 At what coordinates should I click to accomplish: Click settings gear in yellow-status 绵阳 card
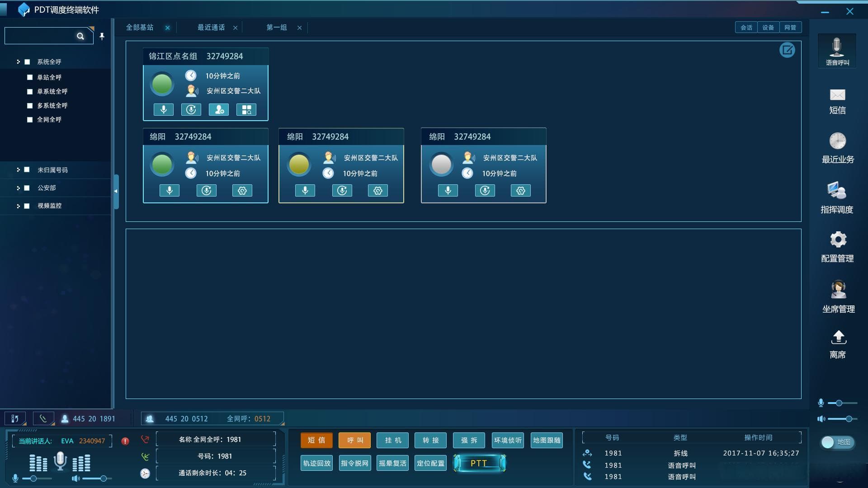pos(378,190)
